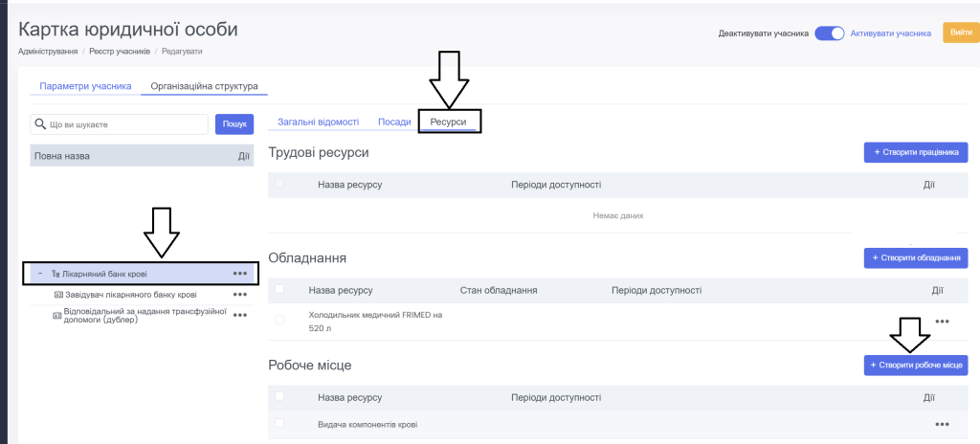The image size is (980, 444).
Task: Open actions menu for Видача компонентів крові
Action: (x=942, y=424)
